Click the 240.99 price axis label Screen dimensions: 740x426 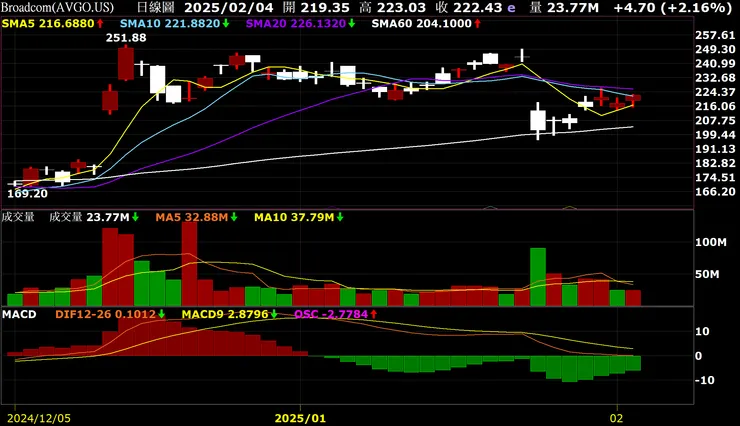point(715,64)
